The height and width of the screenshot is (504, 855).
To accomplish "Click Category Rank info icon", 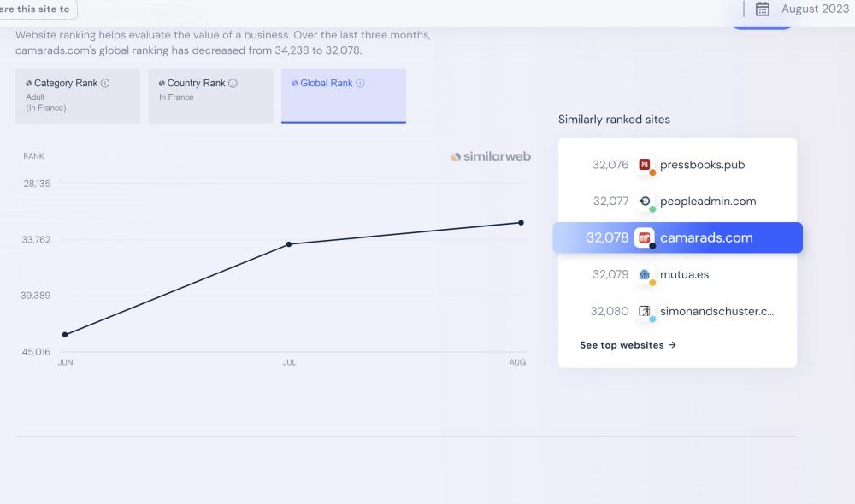I will [105, 84].
